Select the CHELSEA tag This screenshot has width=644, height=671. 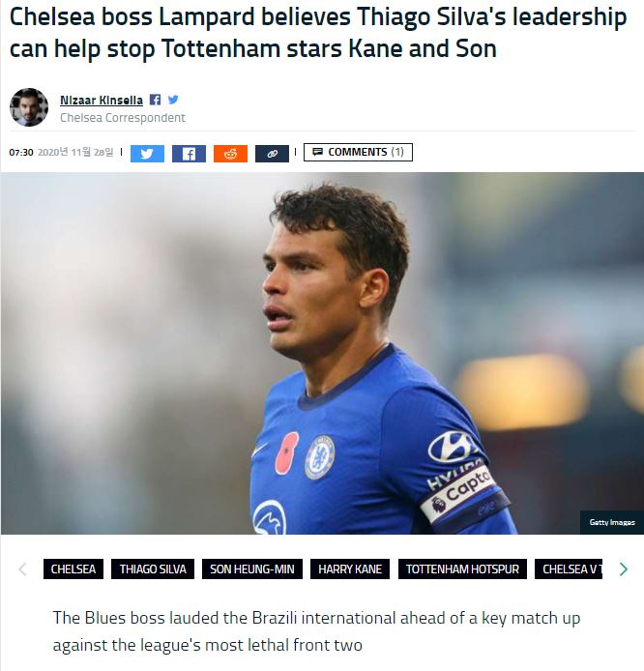73,569
